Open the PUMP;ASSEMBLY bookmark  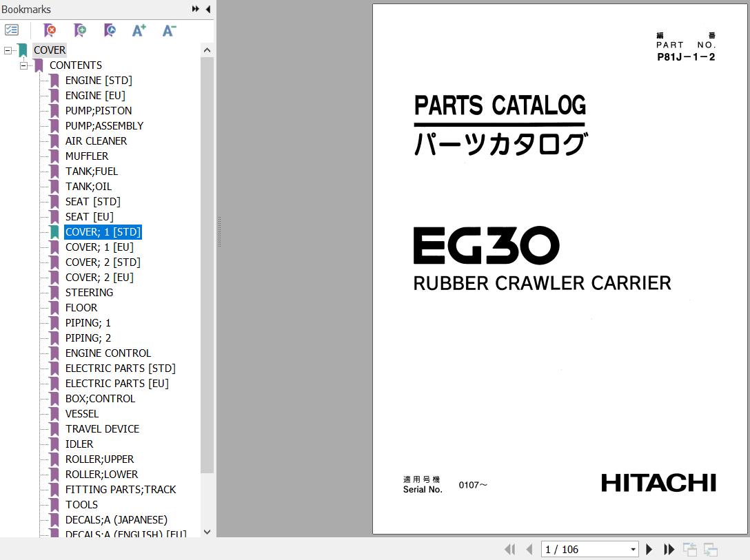(104, 125)
